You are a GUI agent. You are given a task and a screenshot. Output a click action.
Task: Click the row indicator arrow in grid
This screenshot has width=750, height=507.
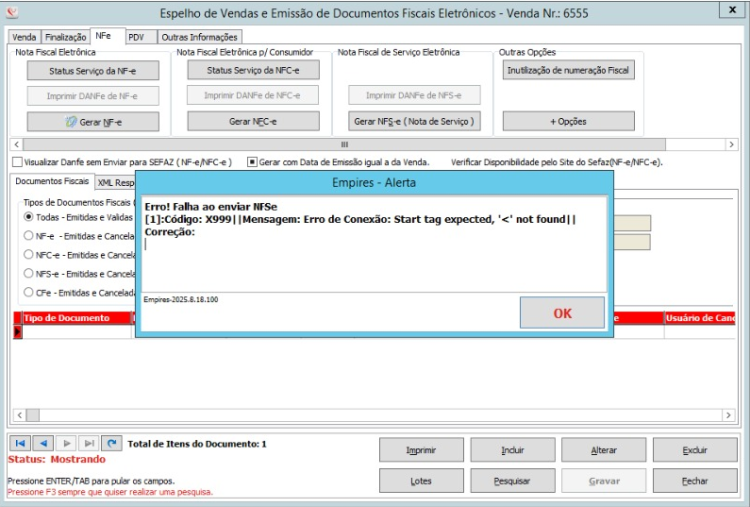coord(18,331)
